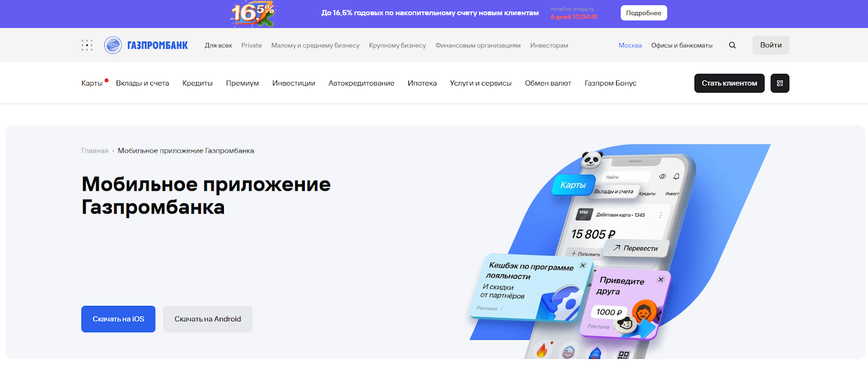Screen dimensions: 868x379
Task: Open Офисы и банкоматы link
Action: coord(682,46)
